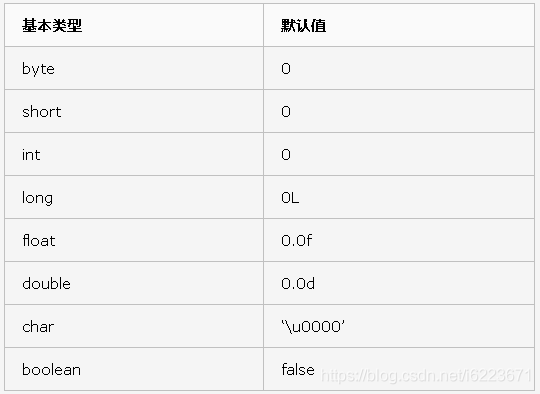This screenshot has width=540, height=394.
Task: Click the 0L default value
Action: point(290,198)
